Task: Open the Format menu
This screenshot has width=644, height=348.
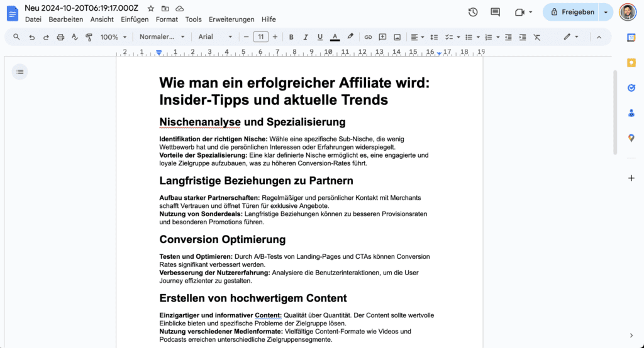Action: (167, 19)
